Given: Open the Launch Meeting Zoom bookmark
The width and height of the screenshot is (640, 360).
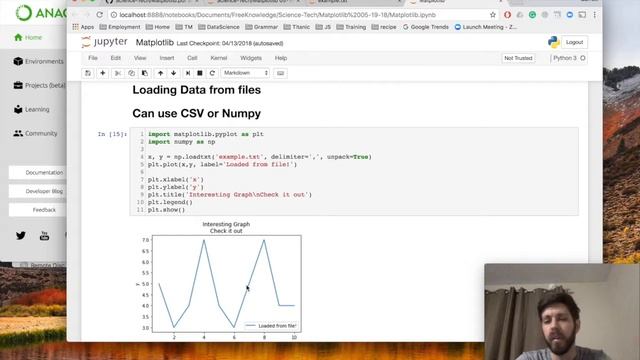Looking at the screenshot, I should click(x=486, y=27).
